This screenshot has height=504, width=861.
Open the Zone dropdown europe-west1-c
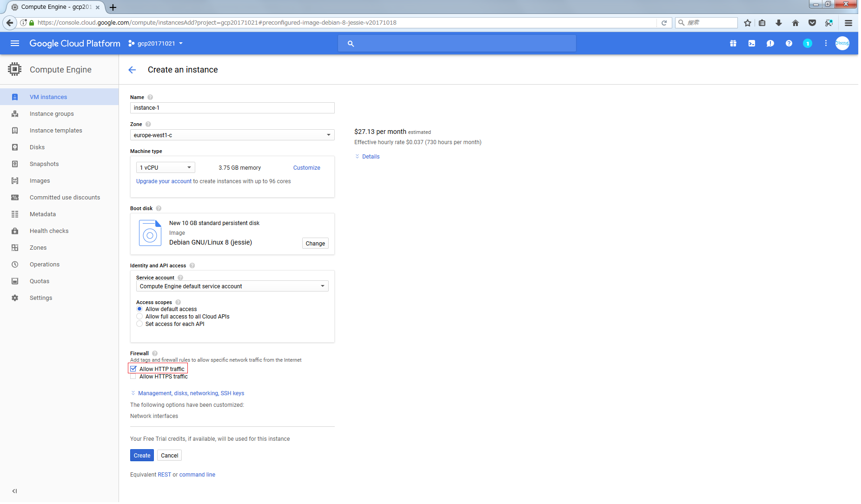pos(232,135)
